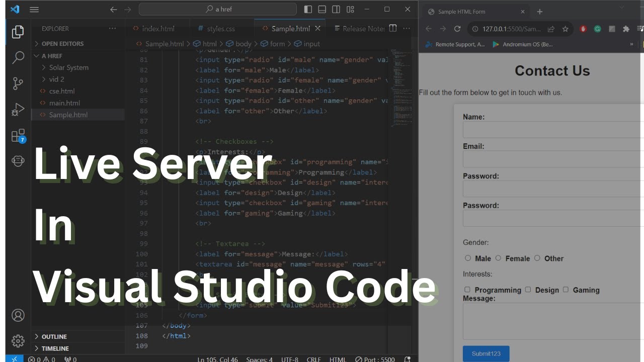Image resolution: width=644 pixels, height=362 pixels.
Task: Go forward using the VS Code title bar arrow
Action: click(127, 9)
